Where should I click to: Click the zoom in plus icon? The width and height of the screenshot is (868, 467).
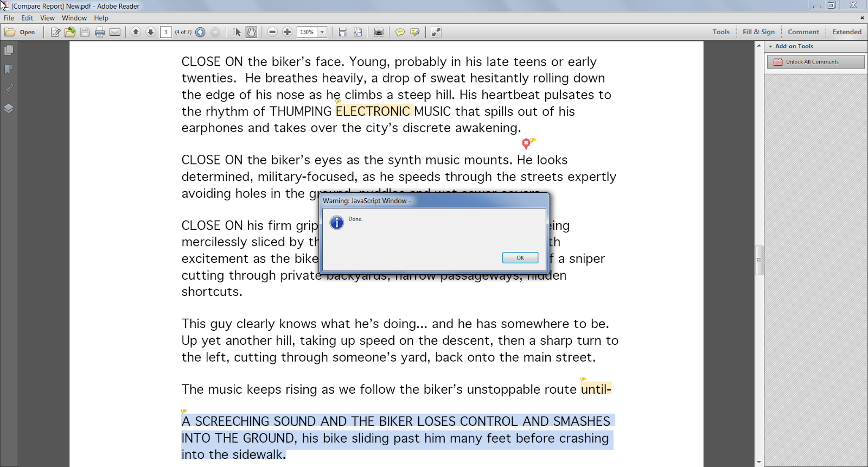(288, 32)
